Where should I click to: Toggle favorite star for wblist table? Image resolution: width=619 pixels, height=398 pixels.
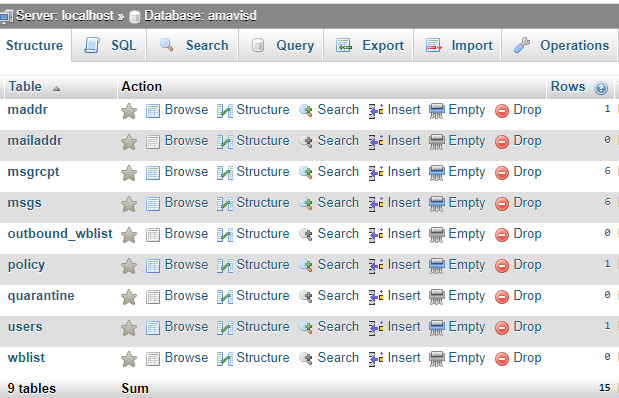click(x=129, y=359)
